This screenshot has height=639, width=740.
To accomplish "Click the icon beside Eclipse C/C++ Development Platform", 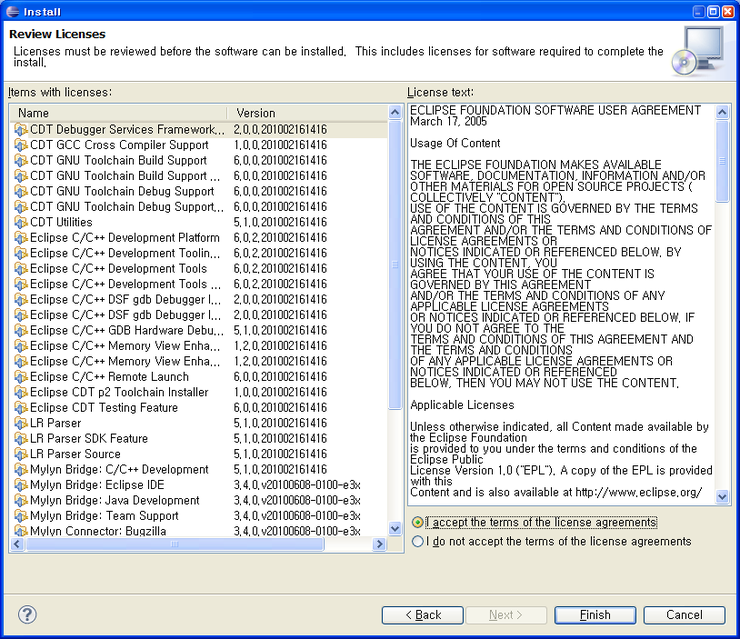I will click(20, 238).
